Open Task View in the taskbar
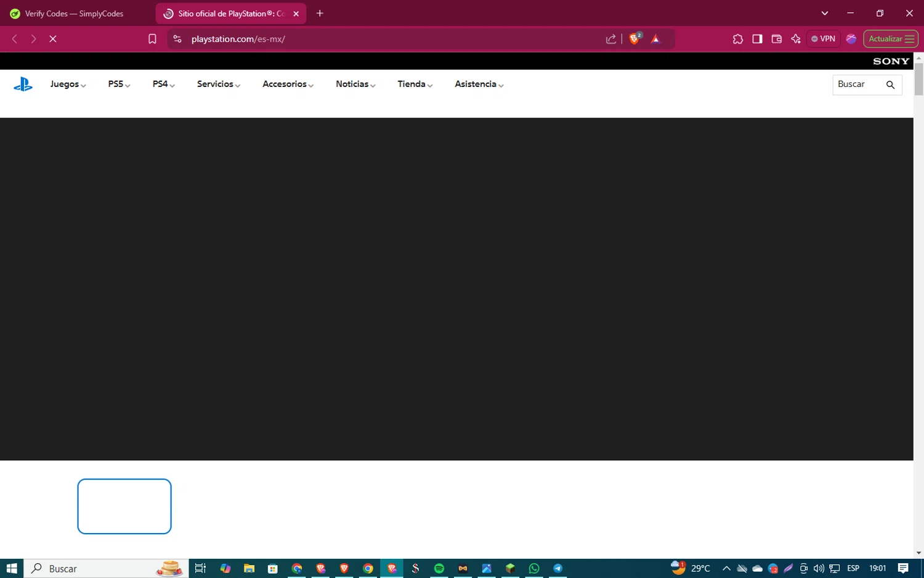Image resolution: width=924 pixels, height=578 pixels. pyautogui.click(x=200, y=568)
